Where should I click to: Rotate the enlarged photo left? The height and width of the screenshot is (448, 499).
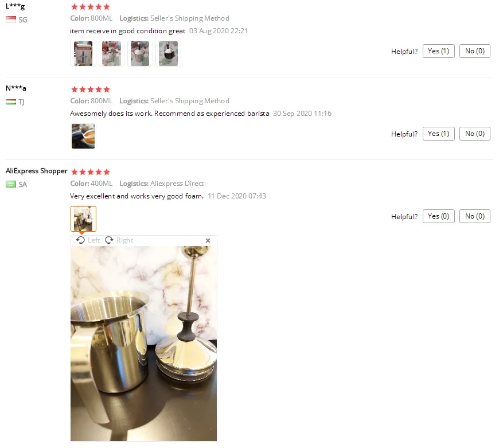tap(88, 240)
